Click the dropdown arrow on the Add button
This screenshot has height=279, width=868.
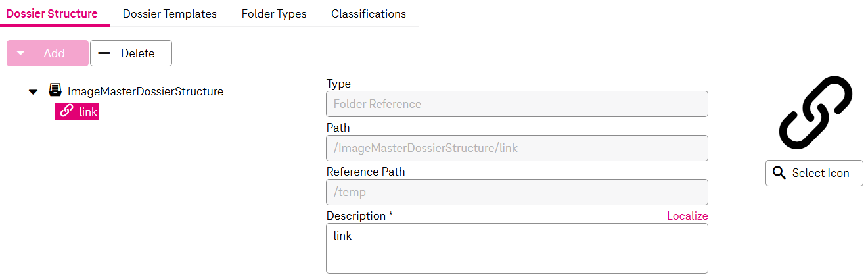(x=21, y=54)
